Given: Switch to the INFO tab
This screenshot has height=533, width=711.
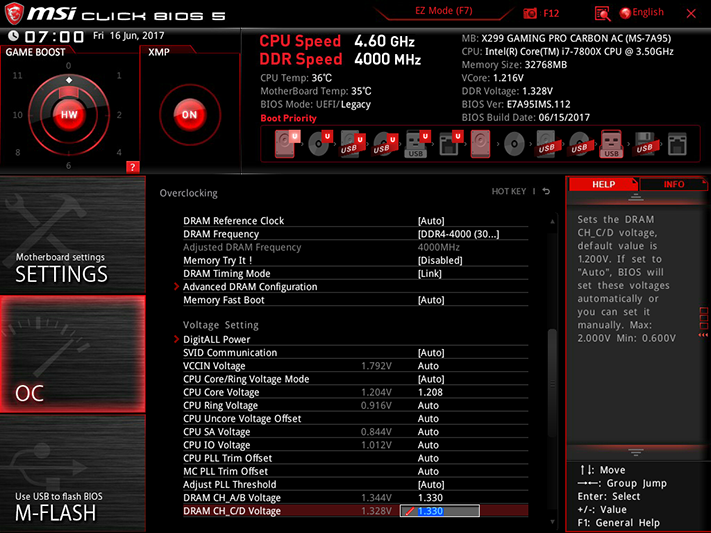Looking at the screenshot, I should [673, 184].
